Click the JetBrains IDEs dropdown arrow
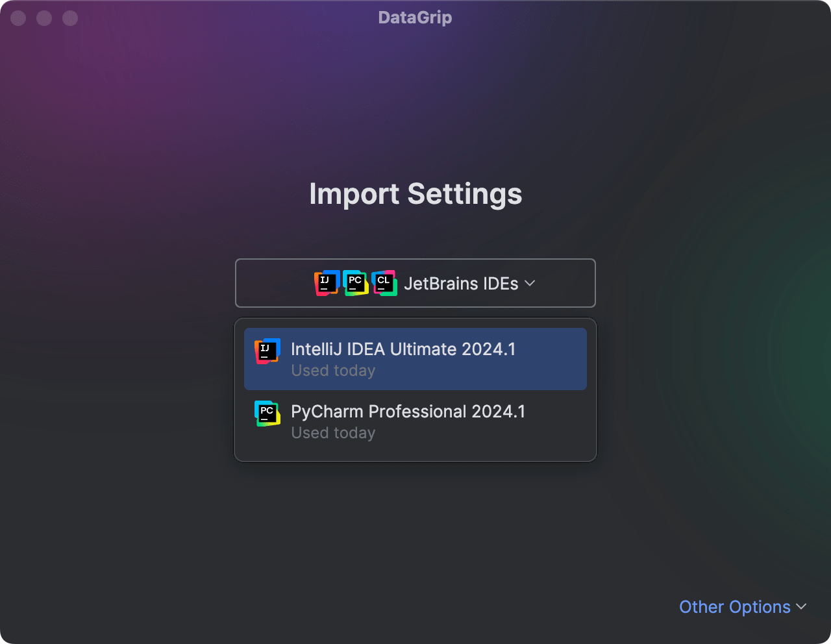Image resolution: width=831 pixels, height=644 pixels. 530,283
